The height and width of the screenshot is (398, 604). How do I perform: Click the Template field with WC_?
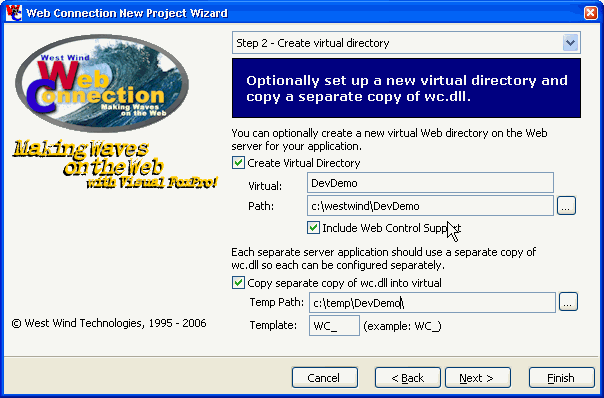[334, 326]
